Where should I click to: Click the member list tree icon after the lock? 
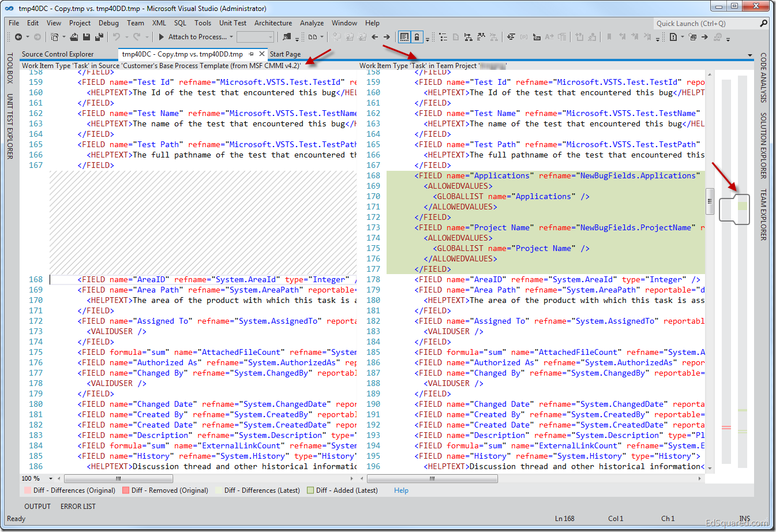443,37
